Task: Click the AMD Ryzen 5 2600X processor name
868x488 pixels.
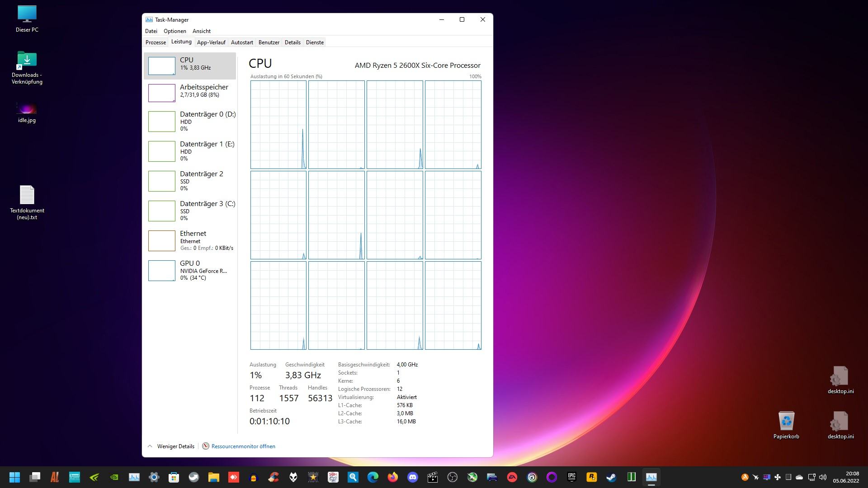Action: tap(418, 66)
